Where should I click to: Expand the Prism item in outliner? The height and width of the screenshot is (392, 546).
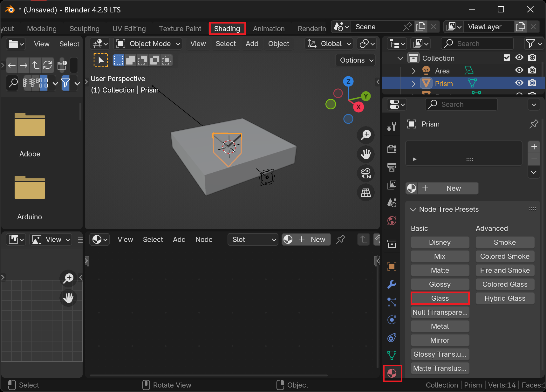413,84
